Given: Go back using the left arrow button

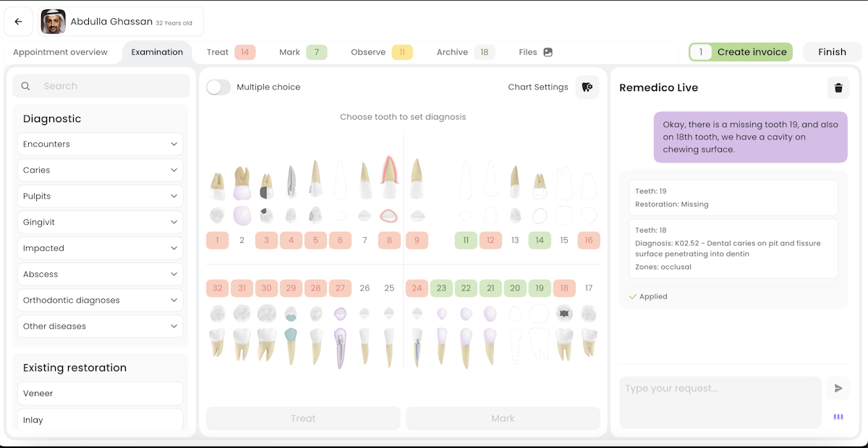Looking at the screenshot, I should (x=18, y=22).
